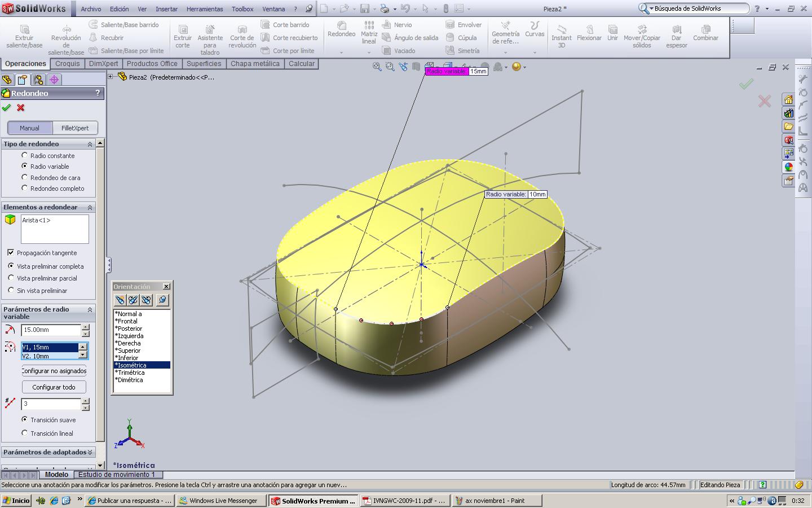Image resolution: width=812 pixels, height=508 pixels.
Task: Open Geometría de referencia tool
Action: click(505, 33)
